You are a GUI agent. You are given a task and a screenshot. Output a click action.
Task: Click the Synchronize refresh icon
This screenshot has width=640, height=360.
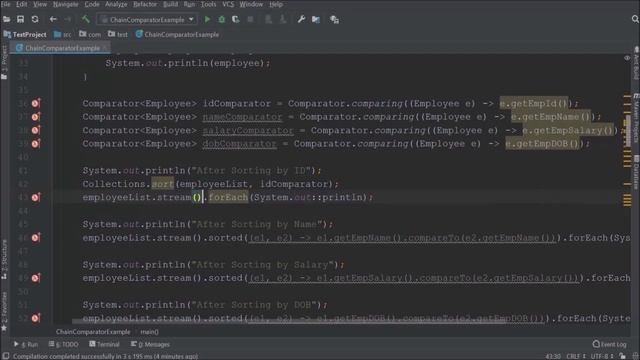(35, 19)
